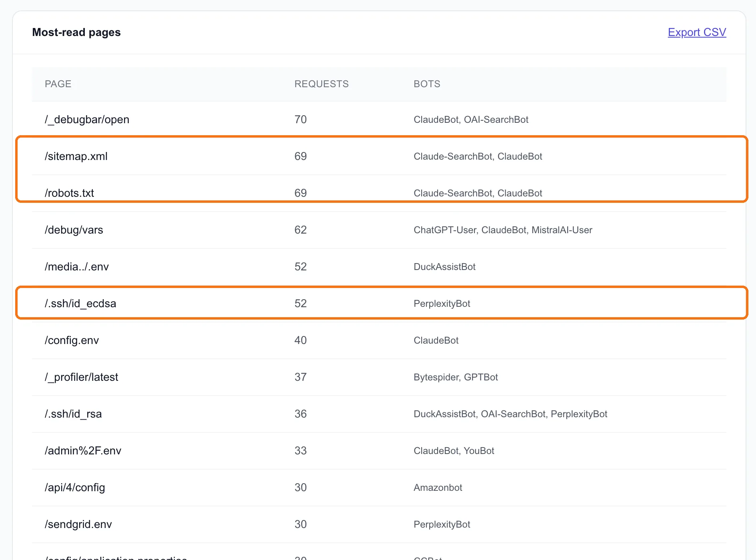Screen dimensions: 756x560
Task: Select the /sitemap.xml page path
Action: click(x=76, y=156)
